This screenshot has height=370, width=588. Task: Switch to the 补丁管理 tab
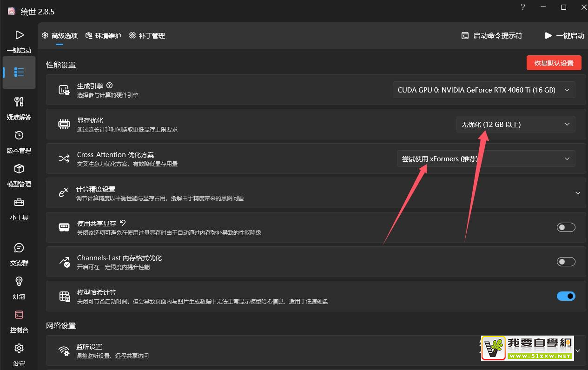click(147, 36)
